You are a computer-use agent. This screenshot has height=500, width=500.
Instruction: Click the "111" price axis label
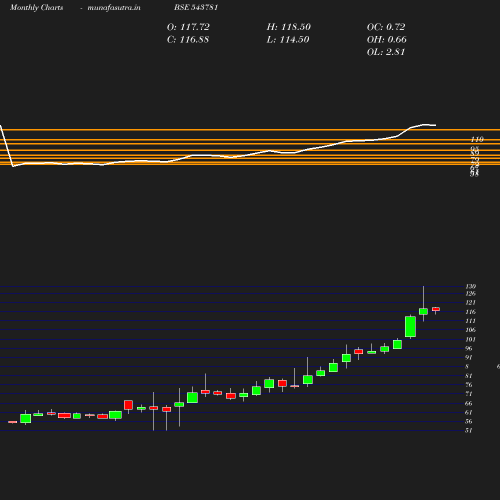click(x=471, y=321)
